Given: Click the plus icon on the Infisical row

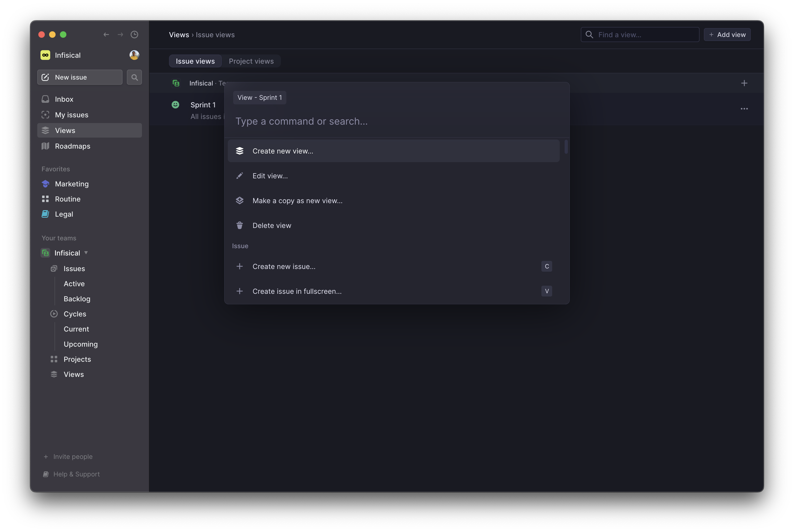Looking at the screenshot, I should point(744,83).
